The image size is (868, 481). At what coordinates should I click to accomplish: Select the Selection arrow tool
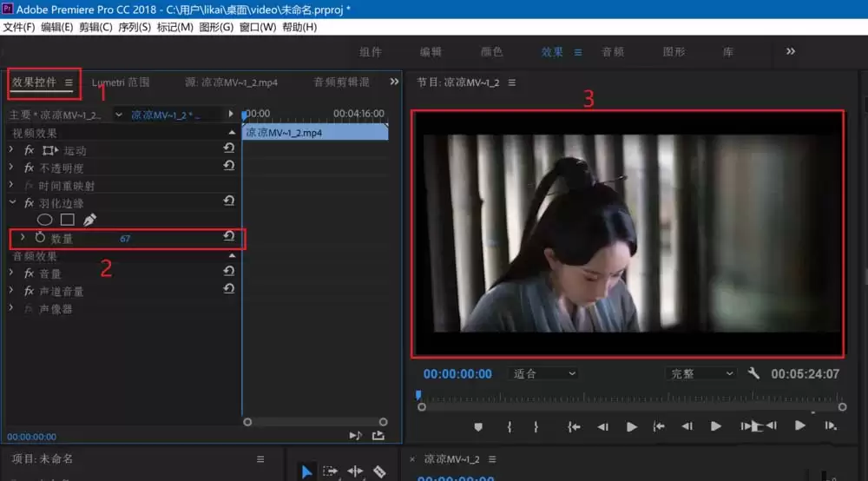pyautogui.click(x=306, y=471)
